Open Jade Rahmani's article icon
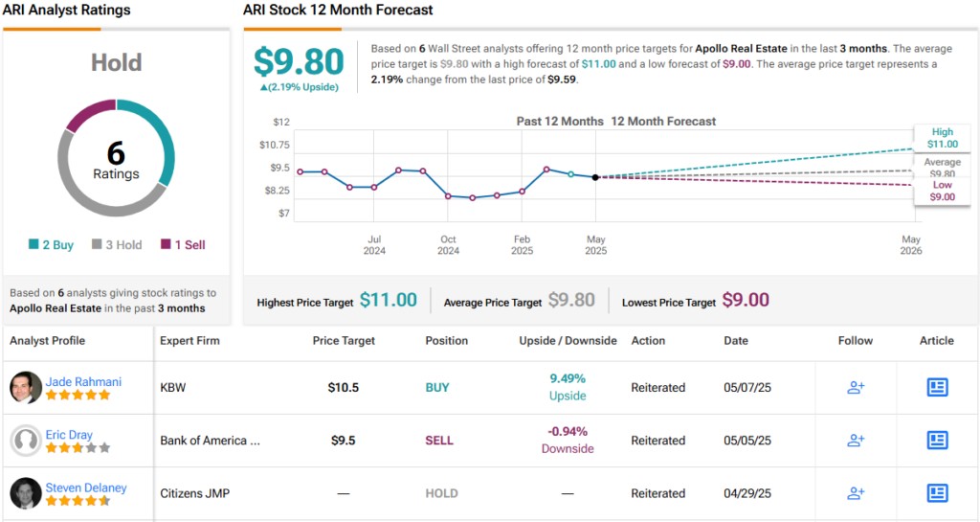This screenshot has width=980, height=522. [x=937, y=387]
